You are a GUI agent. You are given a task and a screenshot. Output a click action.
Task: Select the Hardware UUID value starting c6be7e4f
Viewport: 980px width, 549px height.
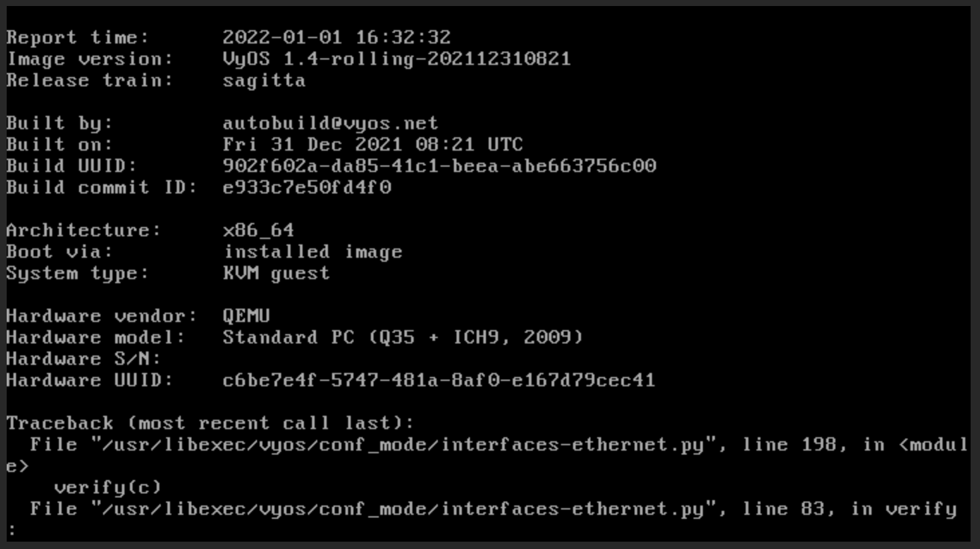(438, 380)
